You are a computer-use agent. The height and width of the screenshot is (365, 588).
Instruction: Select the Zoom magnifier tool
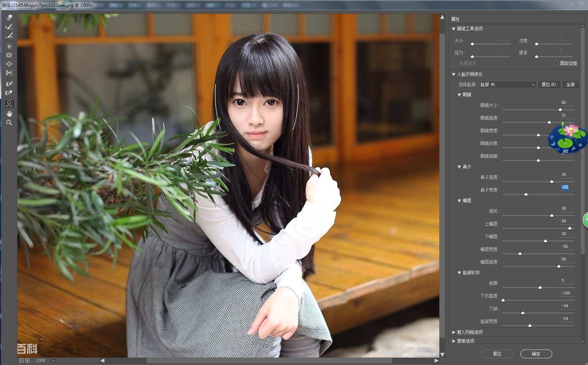9,122
